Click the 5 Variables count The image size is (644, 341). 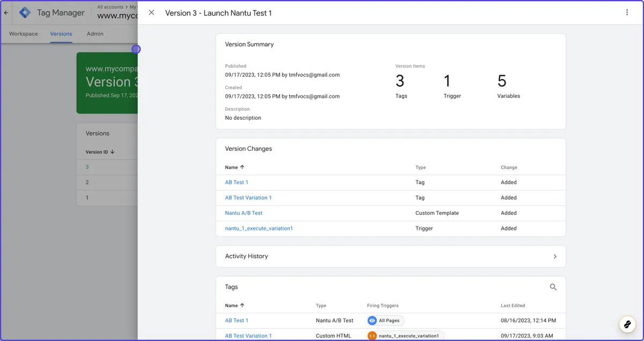(508, 86)
